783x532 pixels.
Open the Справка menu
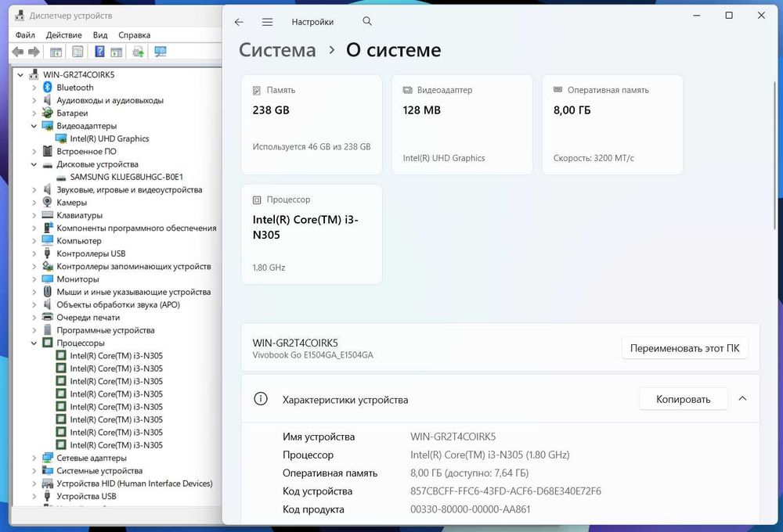point(135,35)
